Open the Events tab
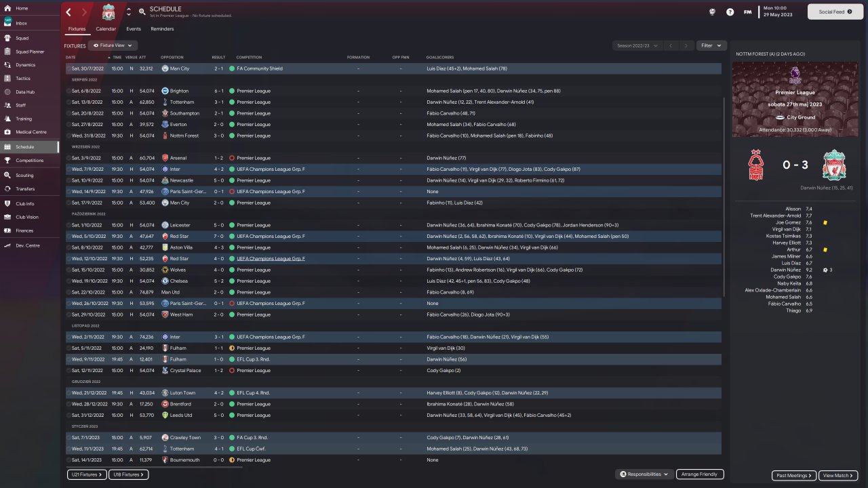The width and height of the screenshot is (868, 488). (x=134, y=29)
